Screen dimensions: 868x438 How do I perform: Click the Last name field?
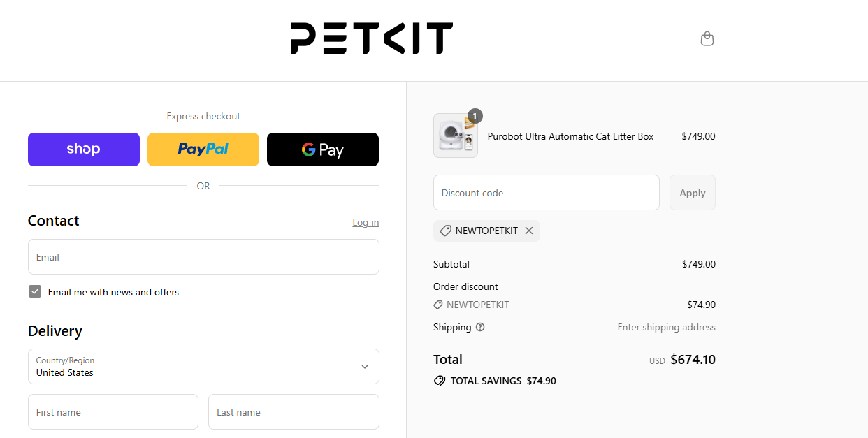294,411
